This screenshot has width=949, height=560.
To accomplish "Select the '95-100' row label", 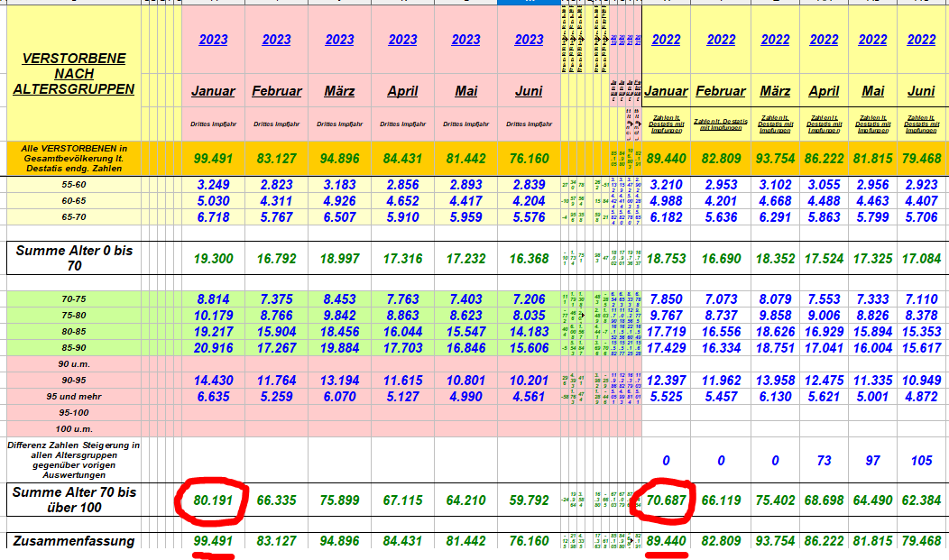I will 74,412.
